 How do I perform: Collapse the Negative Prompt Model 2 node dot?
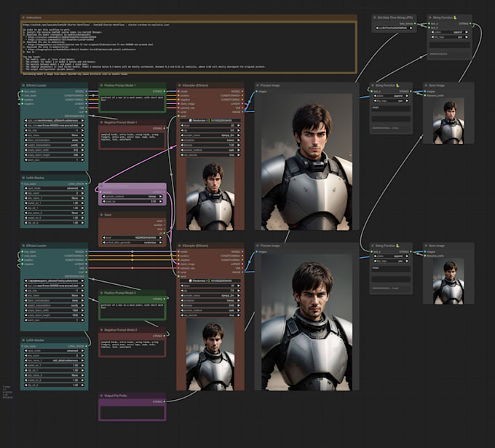(x=102, y=330)
